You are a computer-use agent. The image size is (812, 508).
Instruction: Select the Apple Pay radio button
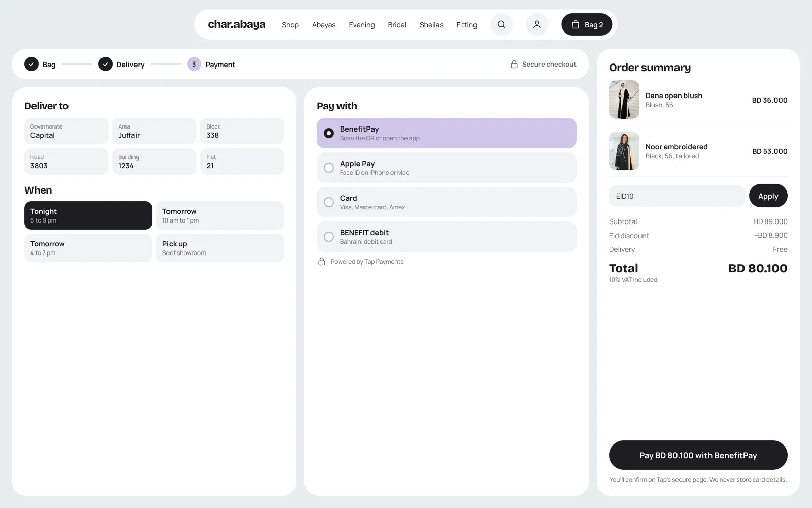[x=329, y=168]
